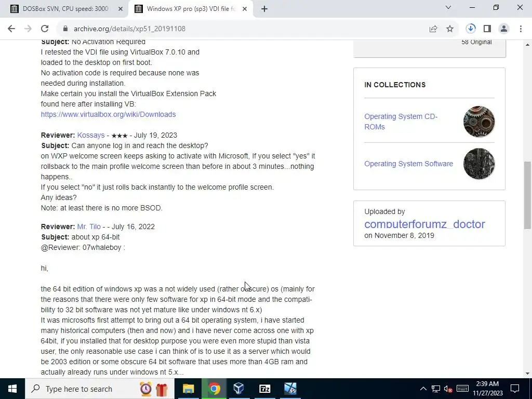Image resolution: width=532 pixels, height=399 pixels.
Task: Toggle the Chrome side panel
Action: 487,29
